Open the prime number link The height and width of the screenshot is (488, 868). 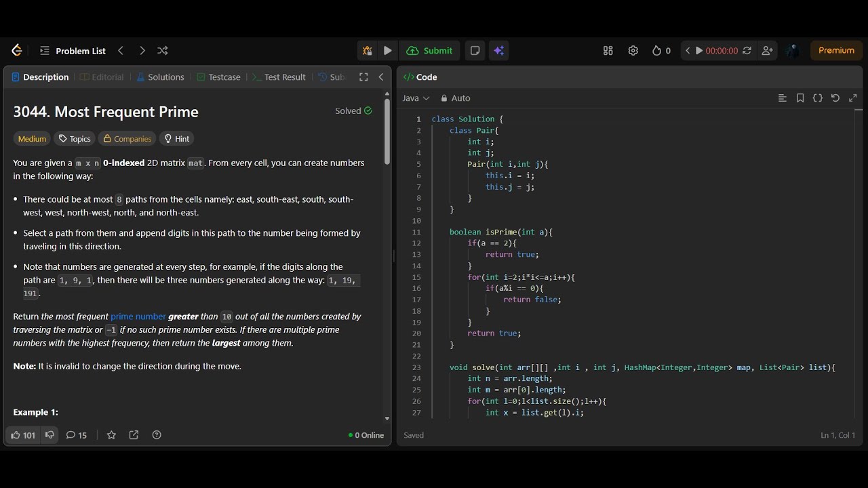(x=138, y=317)
